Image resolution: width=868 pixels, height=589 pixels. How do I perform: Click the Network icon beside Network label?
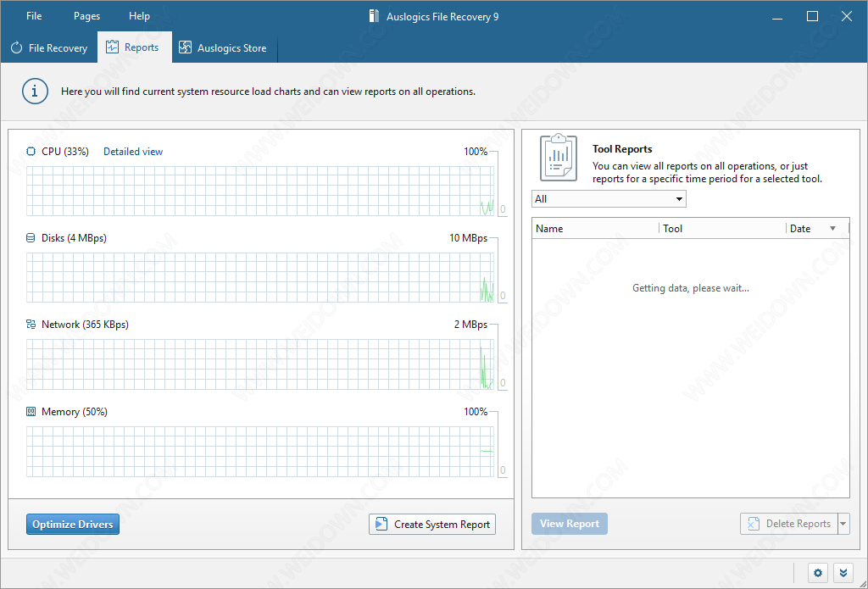31,325
